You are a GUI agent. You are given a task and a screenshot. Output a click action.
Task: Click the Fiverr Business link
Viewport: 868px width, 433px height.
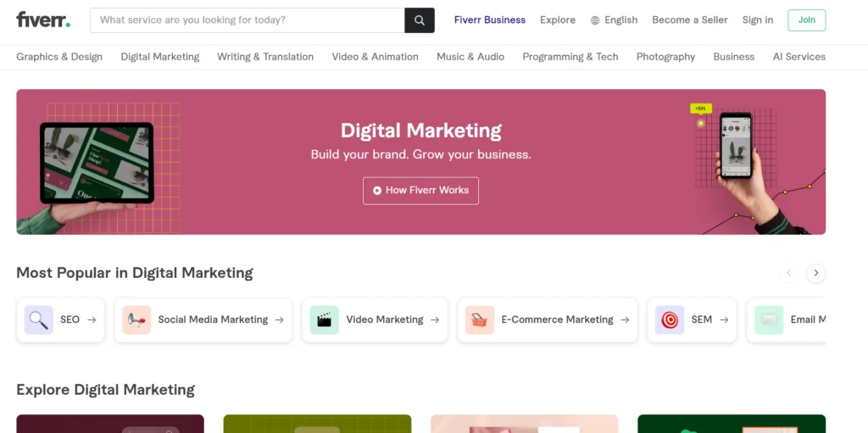pyautogui.click(x=490, y=20)
